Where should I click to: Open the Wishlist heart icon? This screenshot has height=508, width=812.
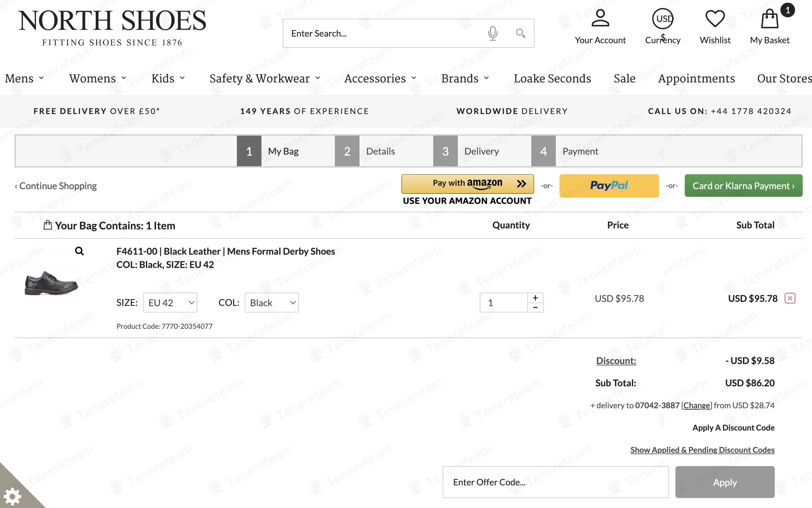[715, 19]
